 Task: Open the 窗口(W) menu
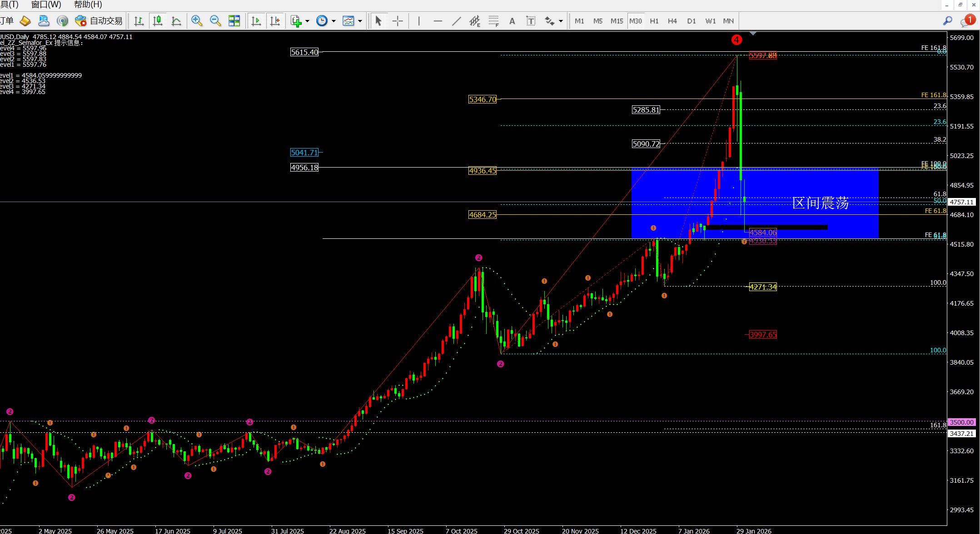[x=46, y=5]
